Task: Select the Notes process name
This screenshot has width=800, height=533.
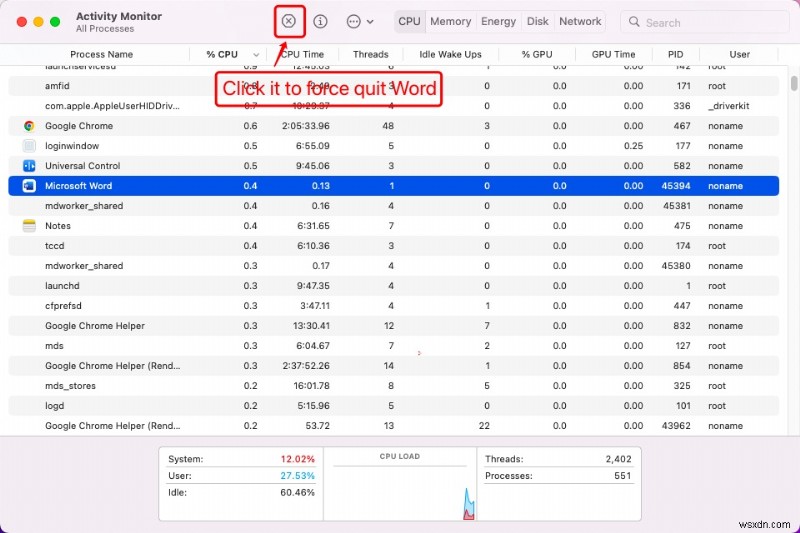Action: pyautogui.click(x=58, y=226)
